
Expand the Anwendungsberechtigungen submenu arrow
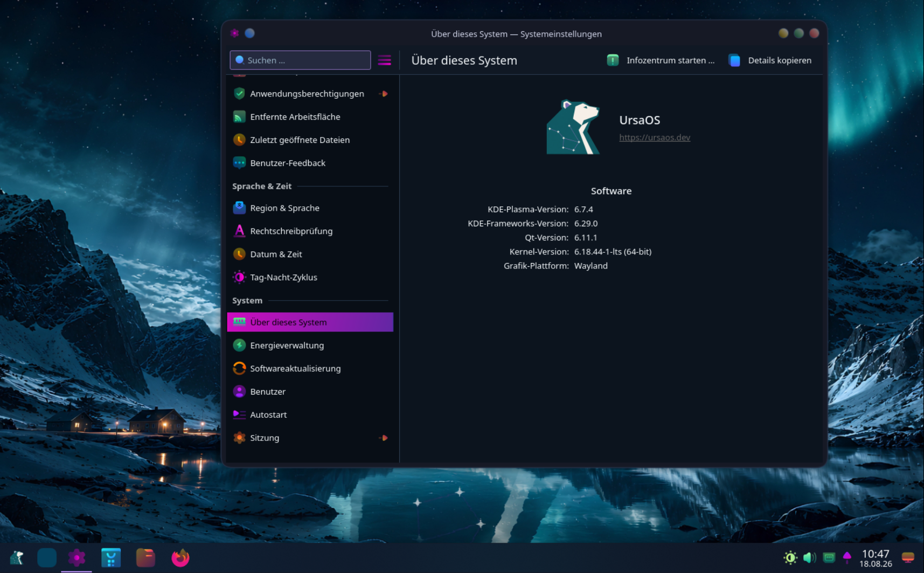(384, 94)
